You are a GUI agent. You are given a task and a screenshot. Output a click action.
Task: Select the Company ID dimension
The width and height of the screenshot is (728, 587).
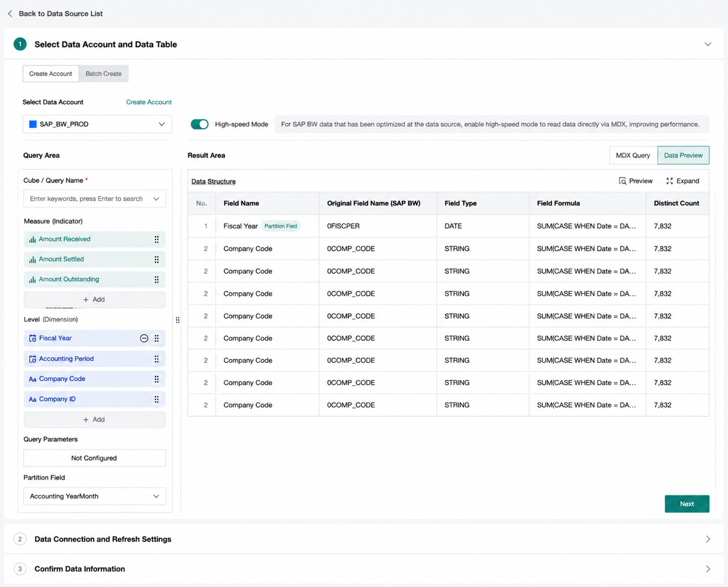(x=94, y=399)
